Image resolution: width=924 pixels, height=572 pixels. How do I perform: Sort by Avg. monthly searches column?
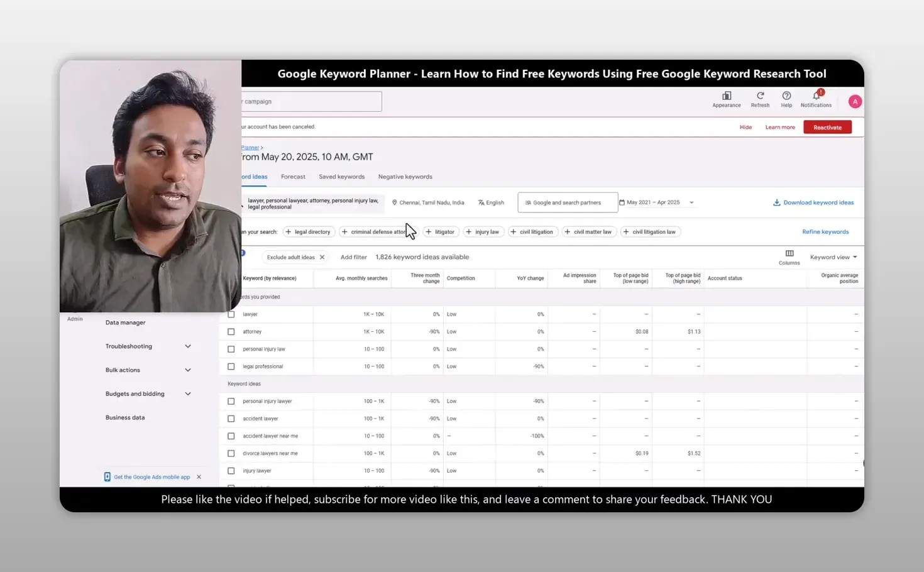click(361, 278)
